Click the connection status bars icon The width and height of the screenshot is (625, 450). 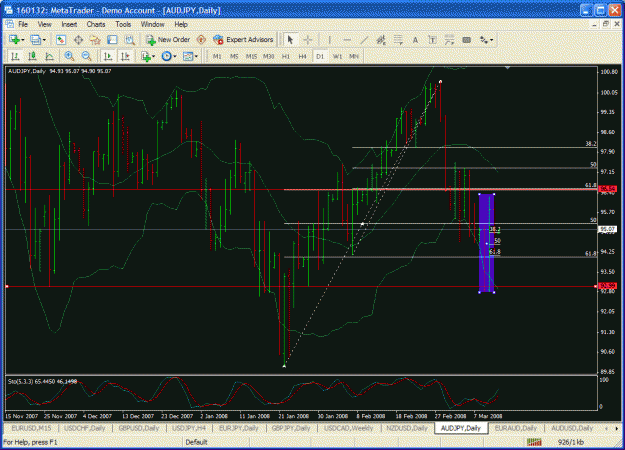[534, 442]
